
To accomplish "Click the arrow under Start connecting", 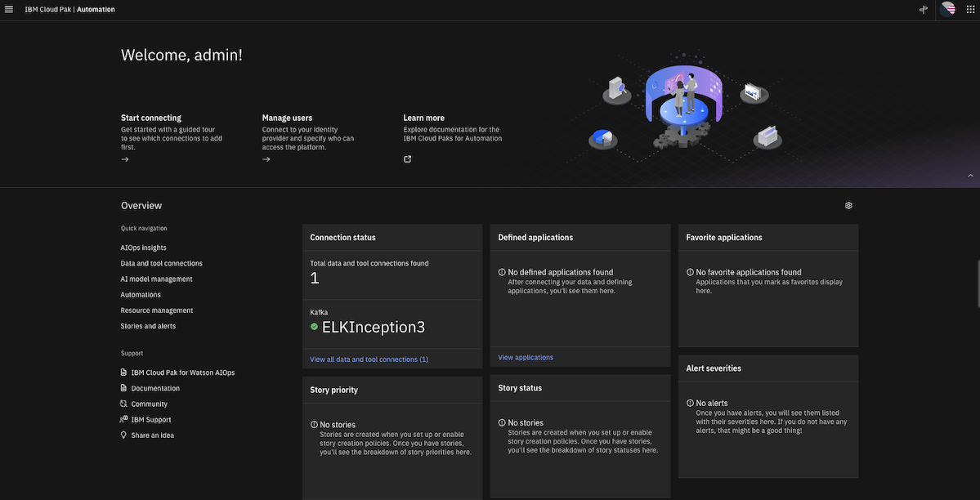I will [125, 159].
